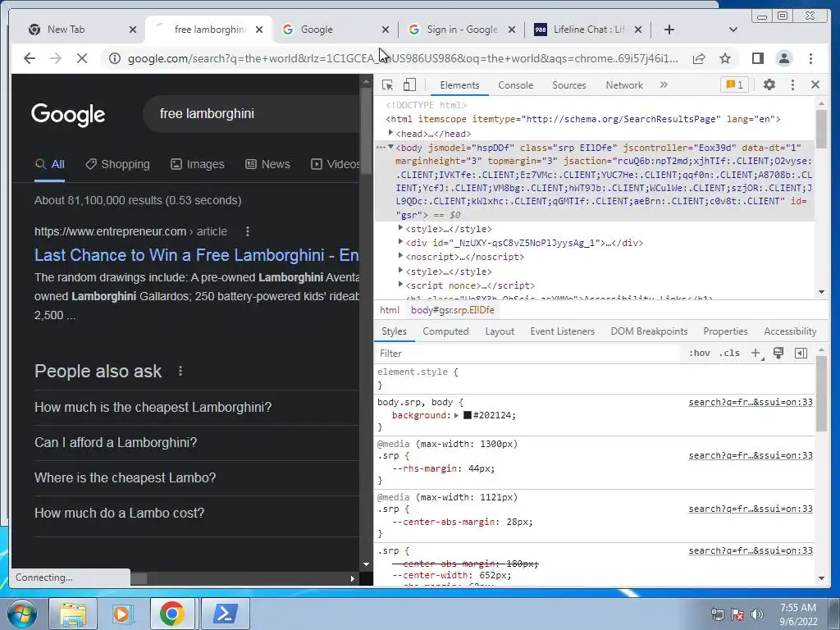Viewport: 840px width, 630px height.
Task: Toggle the computed styles sidebar
Action: pos(801,353)
